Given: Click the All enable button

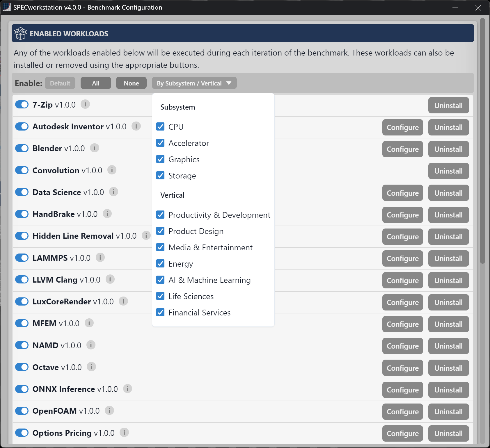Looking at the screenshot, I should pos(96,83).
